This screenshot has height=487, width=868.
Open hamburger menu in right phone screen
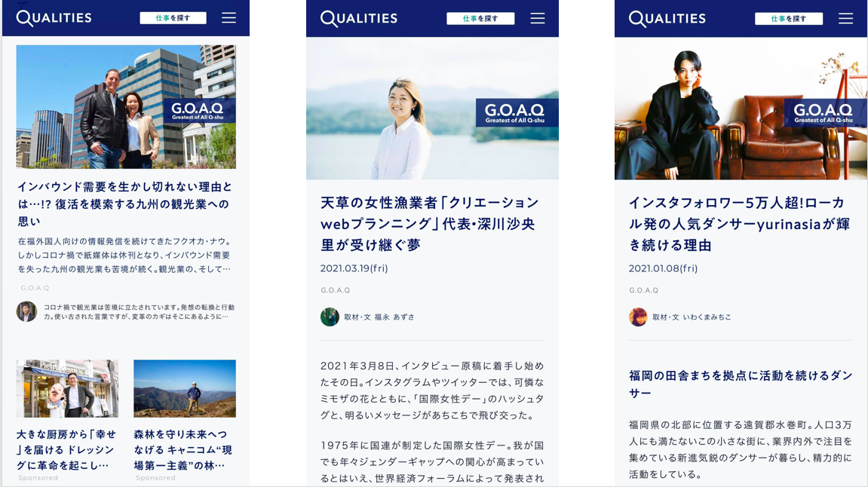pyautogui.click(x=845, y=18)
